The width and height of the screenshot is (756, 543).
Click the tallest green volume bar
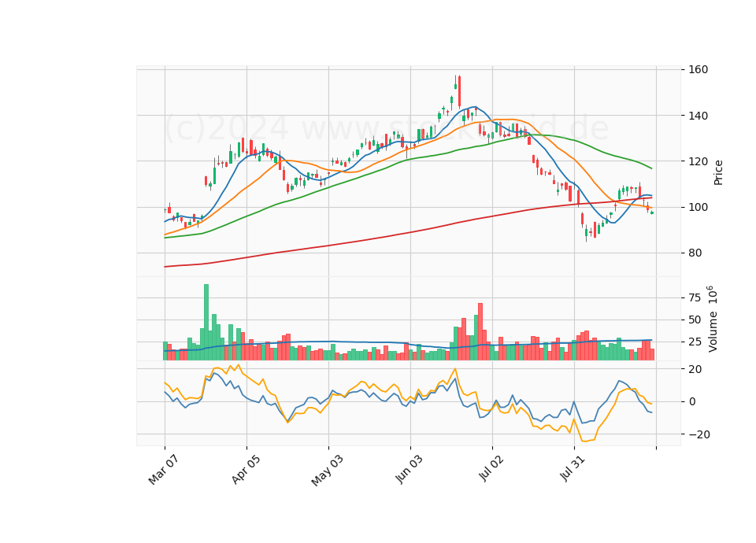click(206, 322)
